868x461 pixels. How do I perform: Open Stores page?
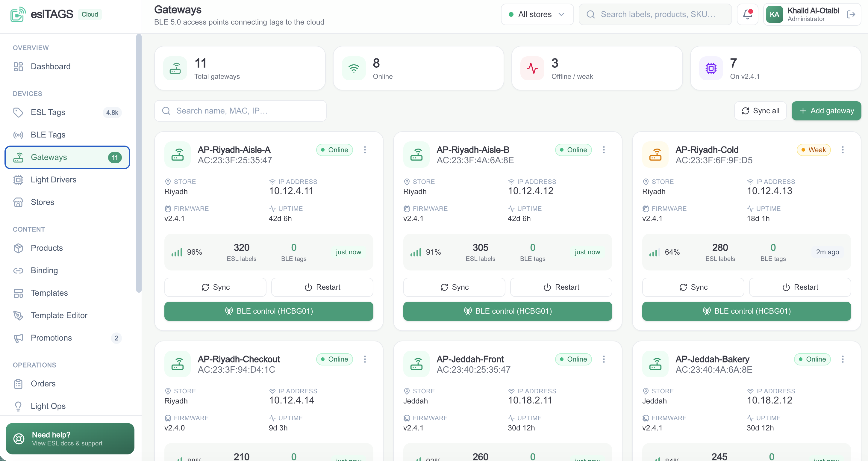67,202
